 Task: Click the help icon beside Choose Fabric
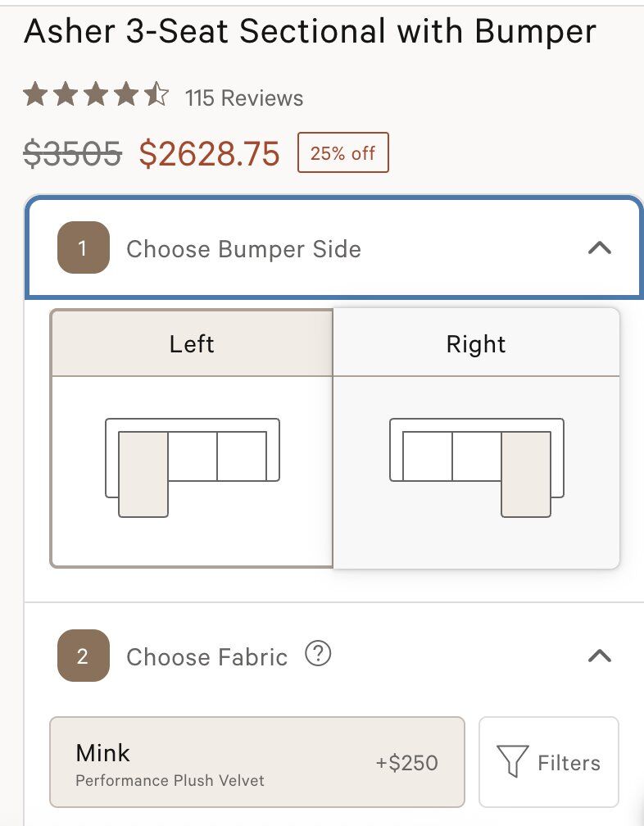tap(318, 654)
